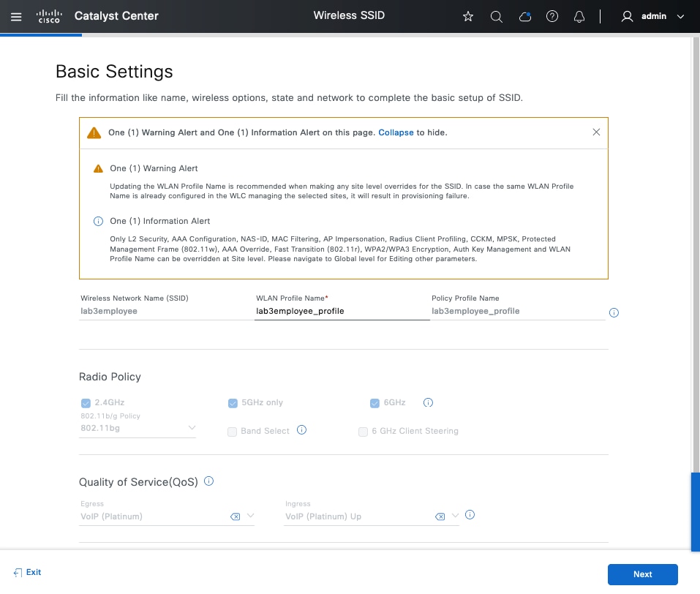Click the Collapse link in alert banner

click(396, 132)
